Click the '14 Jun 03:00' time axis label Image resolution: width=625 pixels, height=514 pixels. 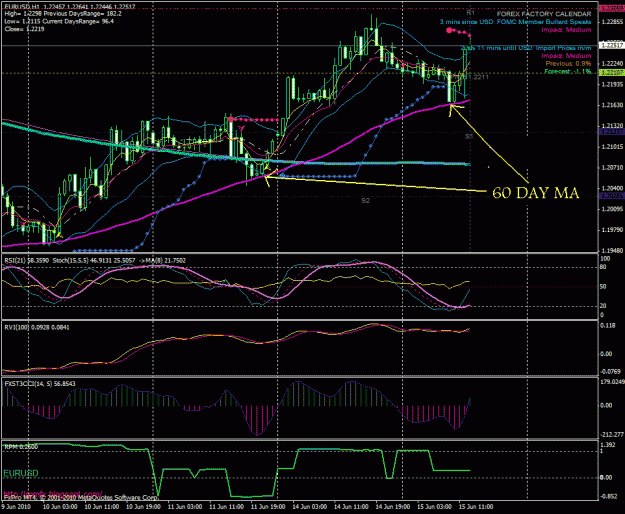point(310,507)
